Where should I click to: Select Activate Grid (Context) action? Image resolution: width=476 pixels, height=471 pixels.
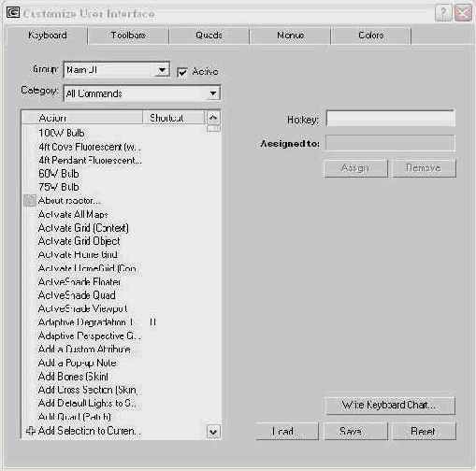(x=83, y=228)
